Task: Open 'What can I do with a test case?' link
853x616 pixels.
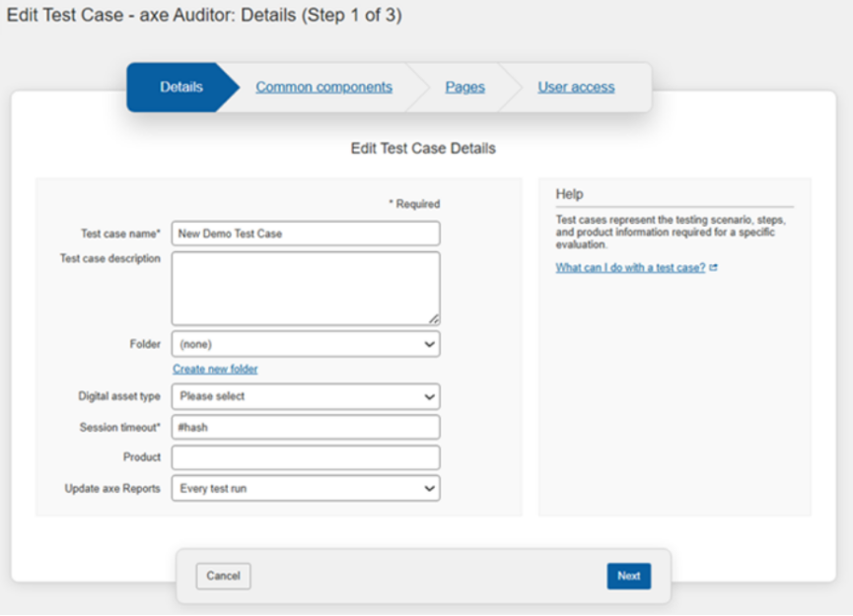Action: tap(630, 267)
